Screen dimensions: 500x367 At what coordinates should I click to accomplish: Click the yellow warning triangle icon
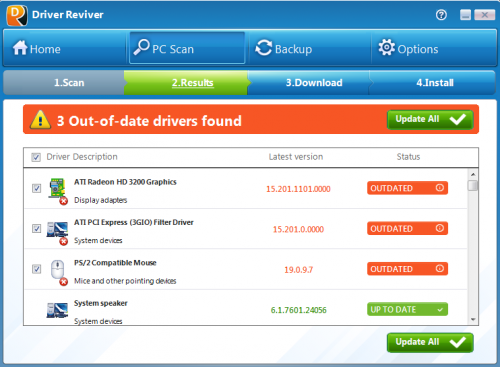[x=40, y=120]
